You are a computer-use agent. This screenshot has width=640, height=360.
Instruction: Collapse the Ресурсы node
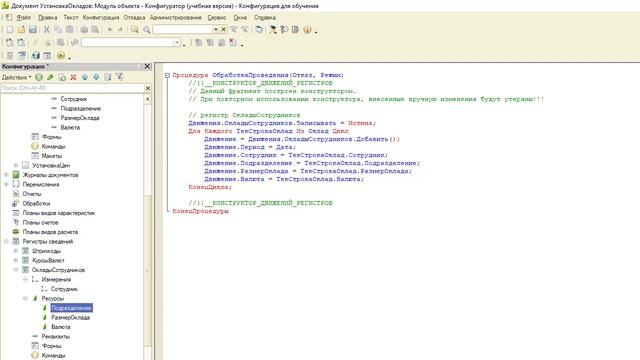tap(25, 298)
